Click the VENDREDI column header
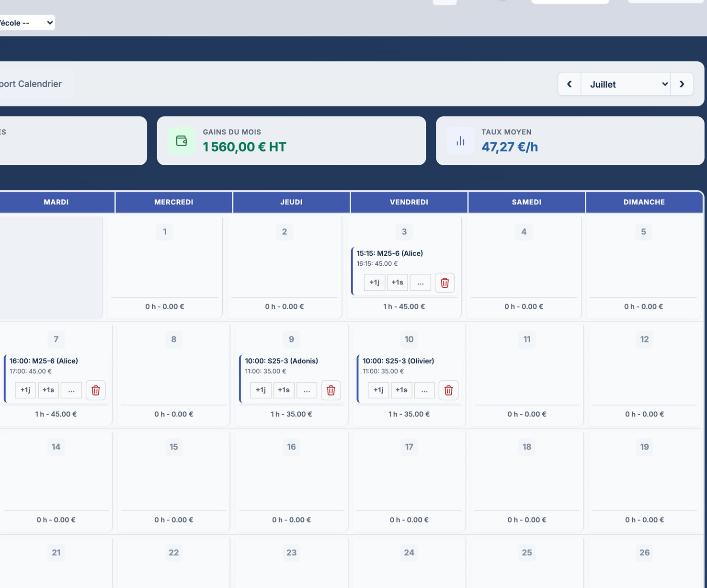Viewport: 707px width, 588px height. (409, 202)
